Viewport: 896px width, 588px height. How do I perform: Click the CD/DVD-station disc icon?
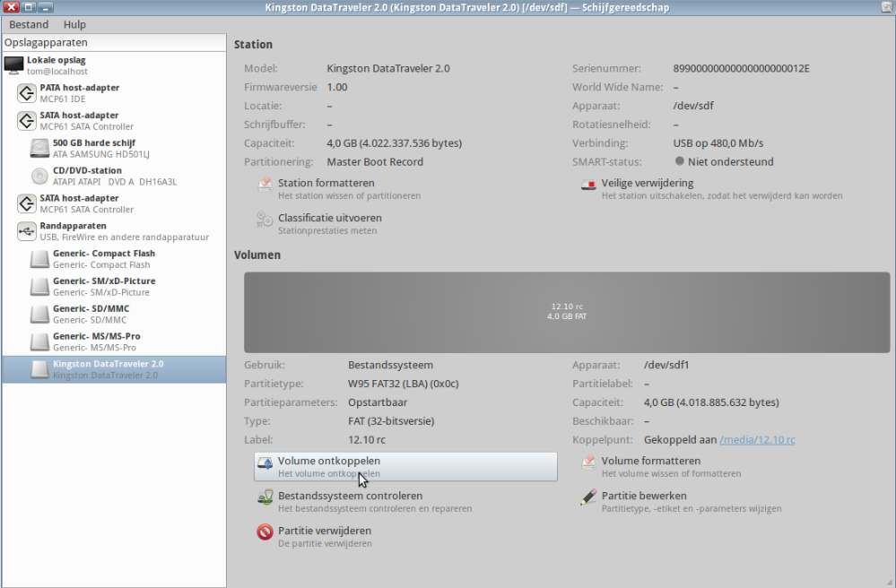click(x=39, y=176)
